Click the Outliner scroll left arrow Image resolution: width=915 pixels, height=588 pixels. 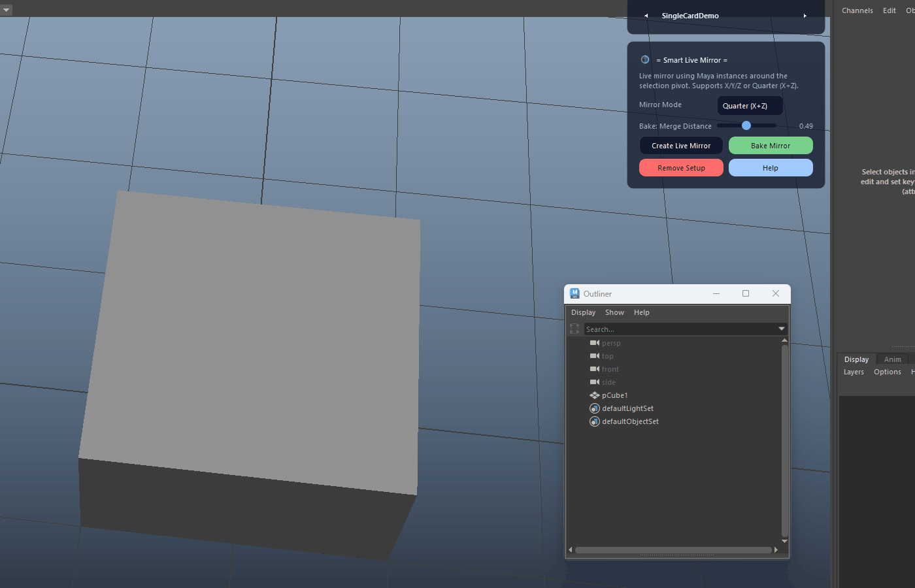pyautogui.click(x=571, y=550)
